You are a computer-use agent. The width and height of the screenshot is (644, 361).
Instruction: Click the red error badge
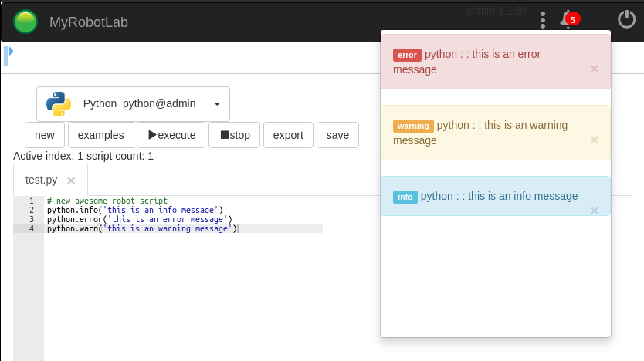(407, 55)
